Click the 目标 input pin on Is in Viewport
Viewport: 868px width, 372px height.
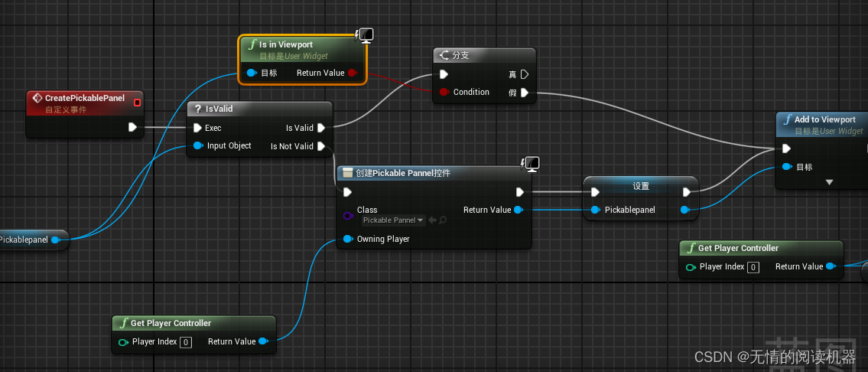pyautogui.click(x=252, y=73)
